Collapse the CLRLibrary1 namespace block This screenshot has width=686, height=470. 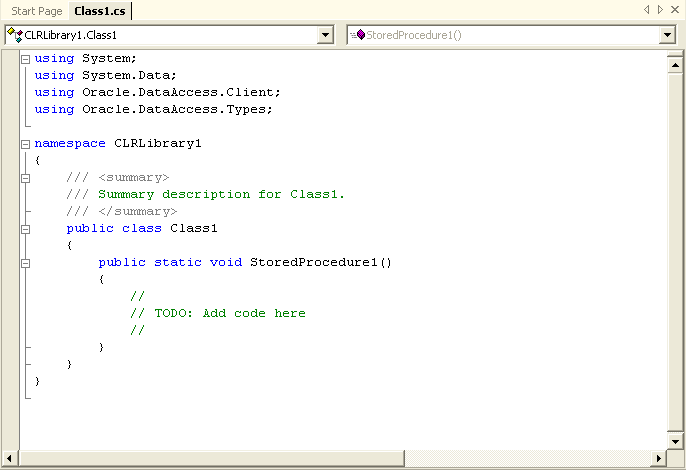[x=26, y=144]
